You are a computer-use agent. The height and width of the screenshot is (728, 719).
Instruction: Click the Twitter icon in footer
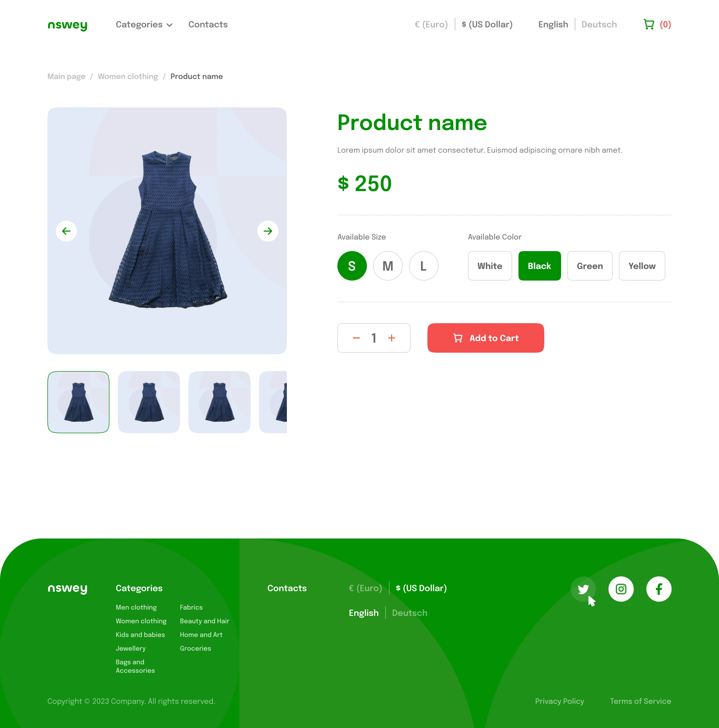click(583, 589)
